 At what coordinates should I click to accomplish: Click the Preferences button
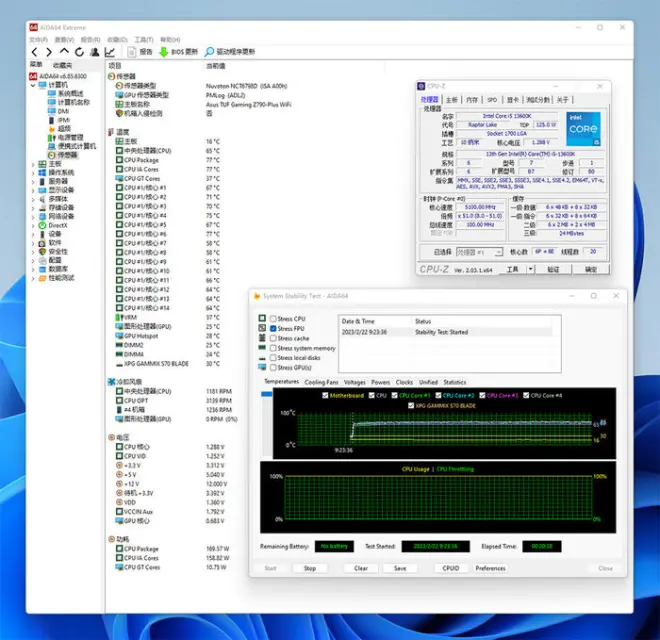click(490, 568)
